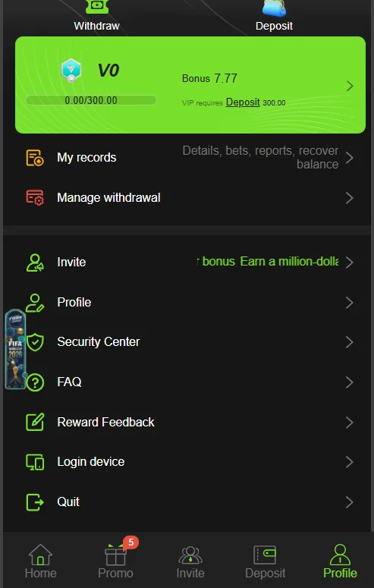Open the floating FIFA 2026 banner
This screenshot has width=374, height=588.
tap(16, 349)
